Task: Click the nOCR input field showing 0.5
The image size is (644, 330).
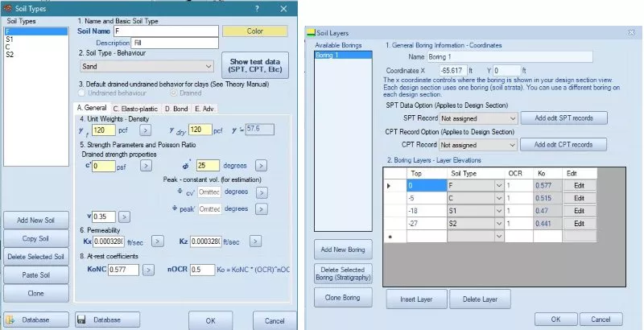Action: point(203,270)
